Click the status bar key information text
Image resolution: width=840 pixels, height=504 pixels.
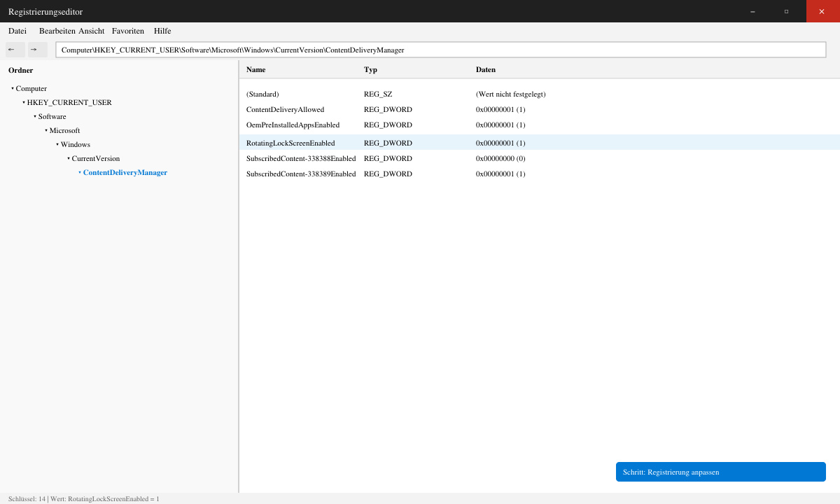tap(84, 498)
